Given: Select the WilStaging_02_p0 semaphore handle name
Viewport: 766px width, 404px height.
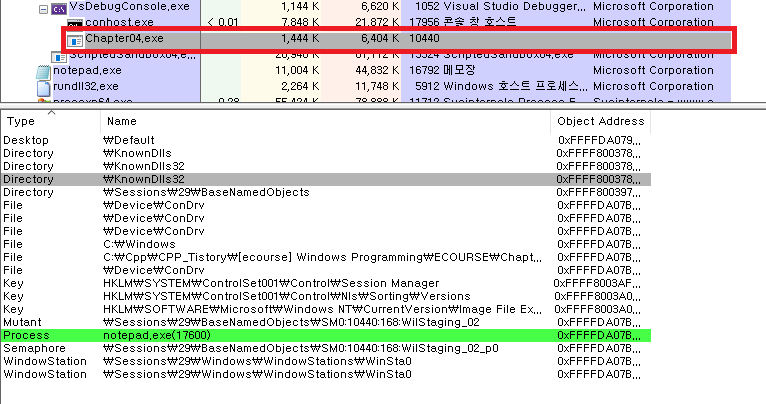Looking at the screenshot, I should point(301,348).
